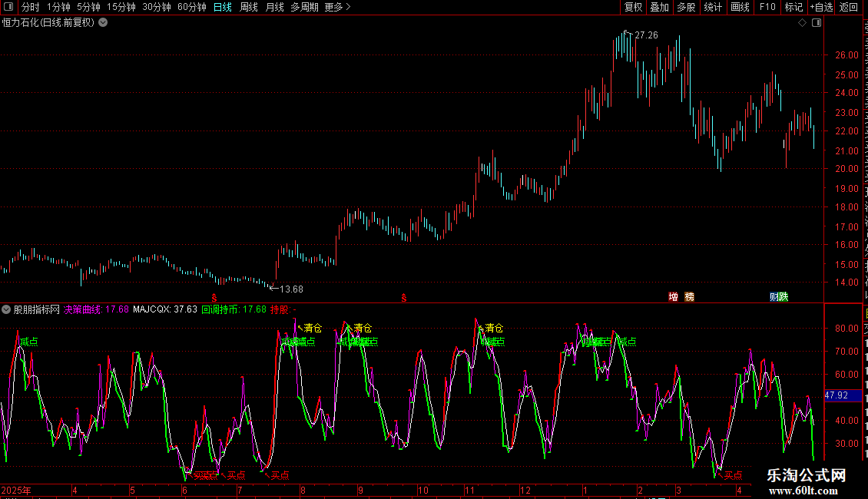
Task: Click the 80.00 indicator axis label
Action: 846,328
